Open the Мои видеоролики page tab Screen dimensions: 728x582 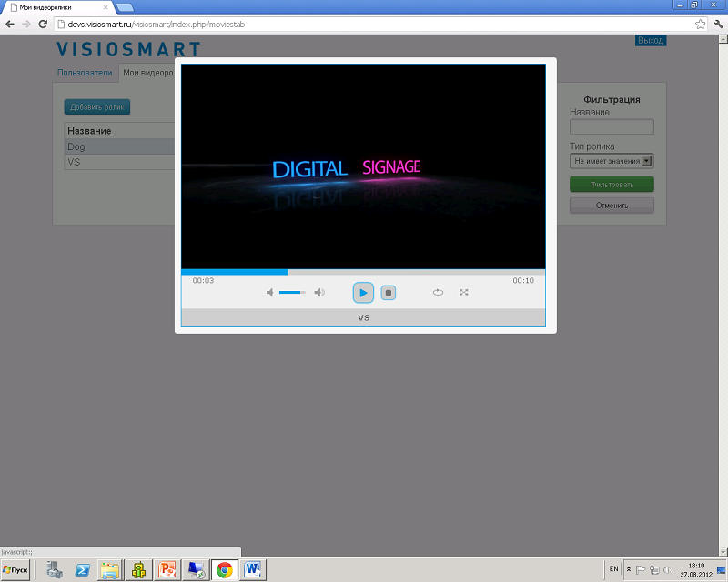147,73
